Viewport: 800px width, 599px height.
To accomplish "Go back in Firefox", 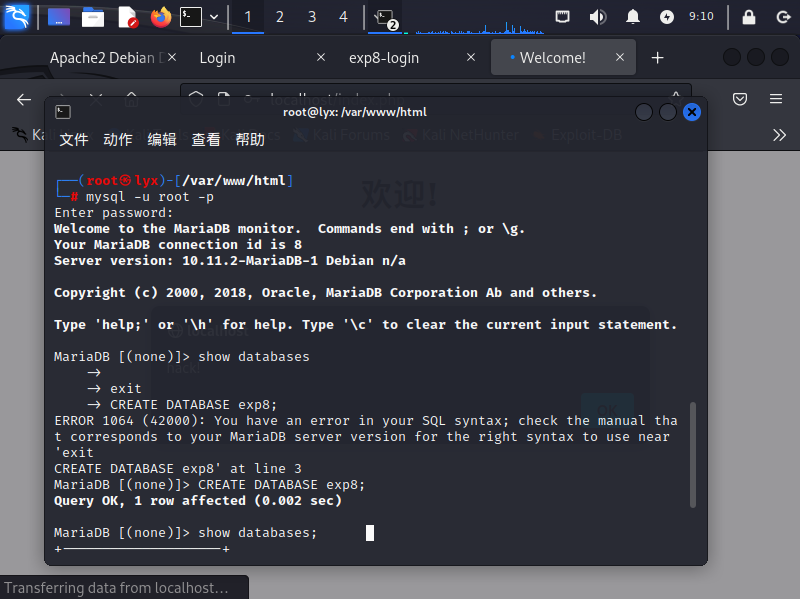I will (24, 99).
